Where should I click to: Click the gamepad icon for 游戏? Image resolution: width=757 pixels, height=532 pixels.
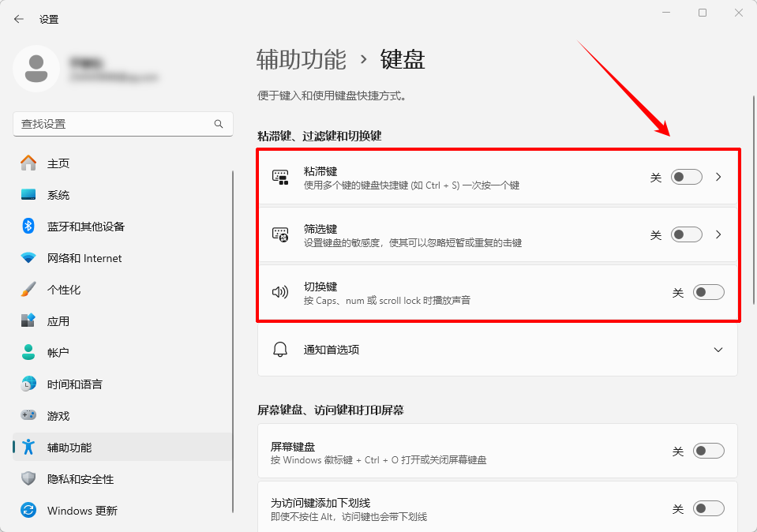28,415
